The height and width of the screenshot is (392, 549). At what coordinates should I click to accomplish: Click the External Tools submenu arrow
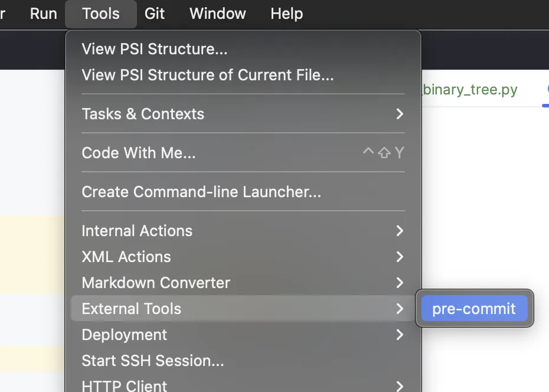(x=400, y=309)
